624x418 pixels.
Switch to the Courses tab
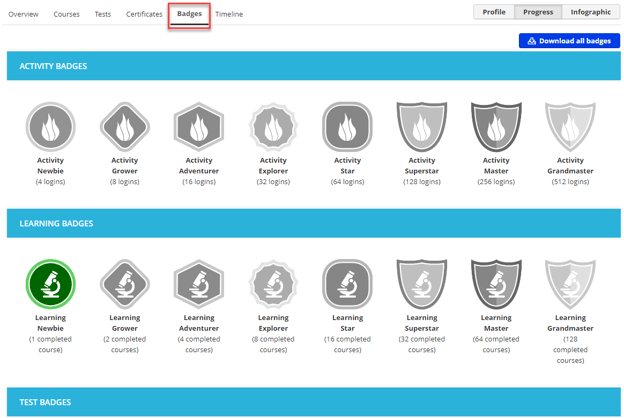pos(66,14)
